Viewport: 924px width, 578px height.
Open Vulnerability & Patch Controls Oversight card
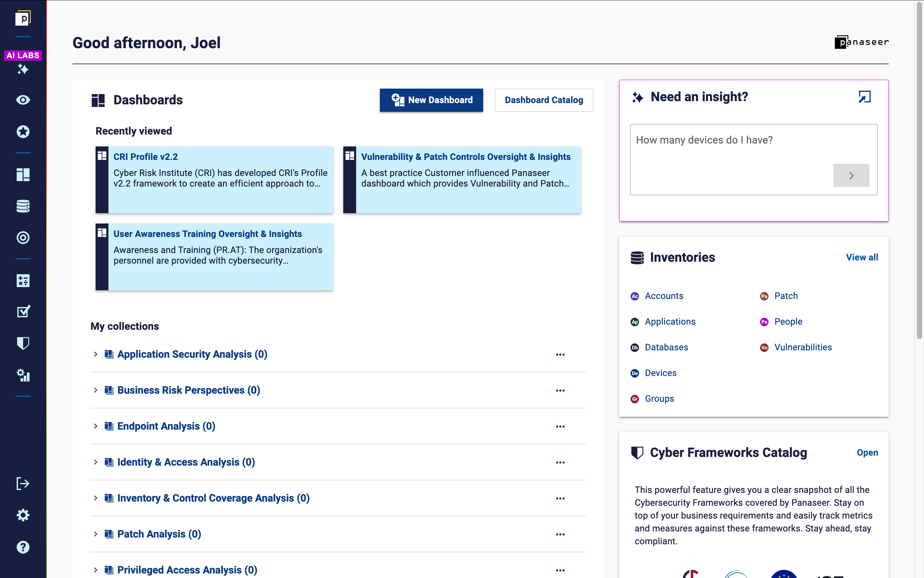(462, 180)
